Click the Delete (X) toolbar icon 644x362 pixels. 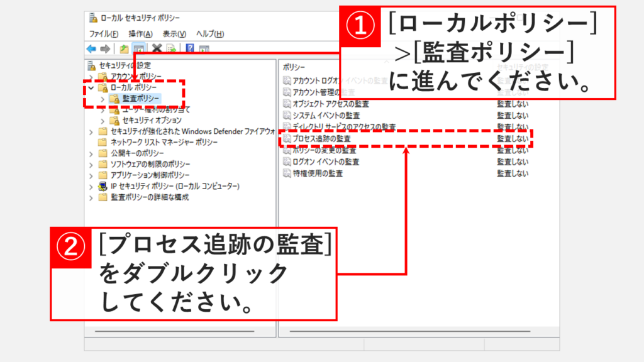tap(157, 49)
